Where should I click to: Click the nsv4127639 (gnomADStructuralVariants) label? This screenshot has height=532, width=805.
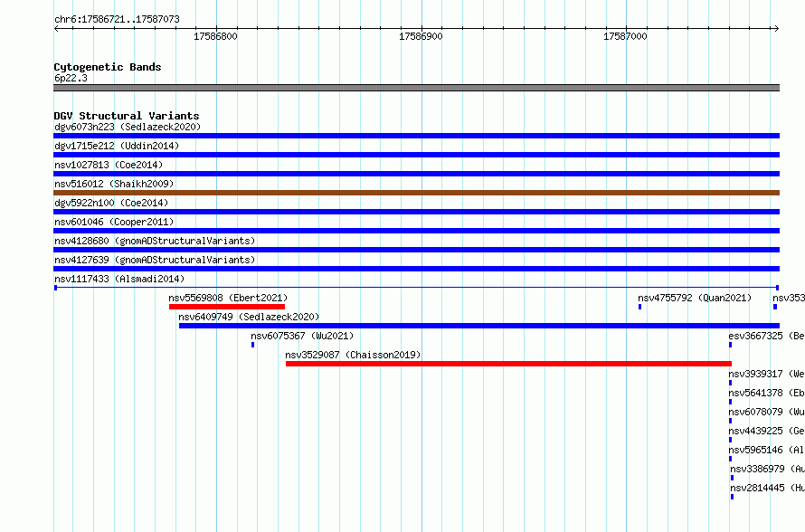pos(155,260)
